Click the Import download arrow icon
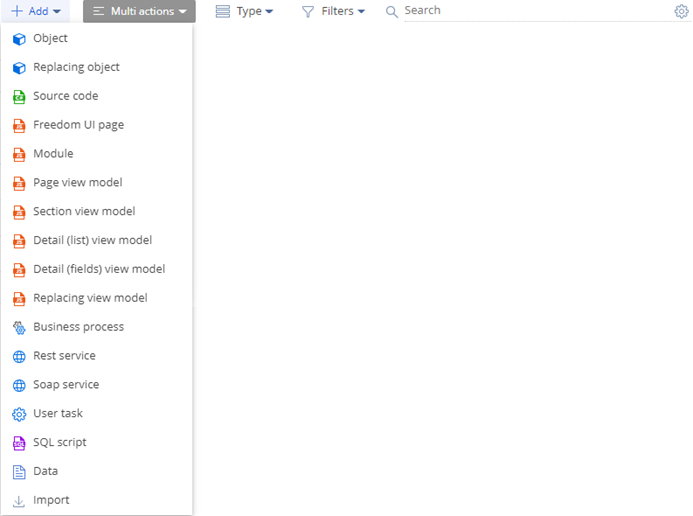693x516 pixels. [19, 501]
